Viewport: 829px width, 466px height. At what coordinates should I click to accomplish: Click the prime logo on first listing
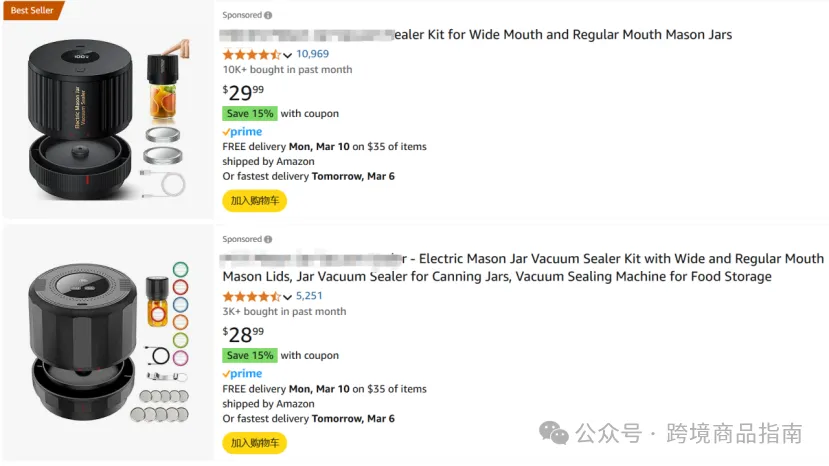[242, 132]
